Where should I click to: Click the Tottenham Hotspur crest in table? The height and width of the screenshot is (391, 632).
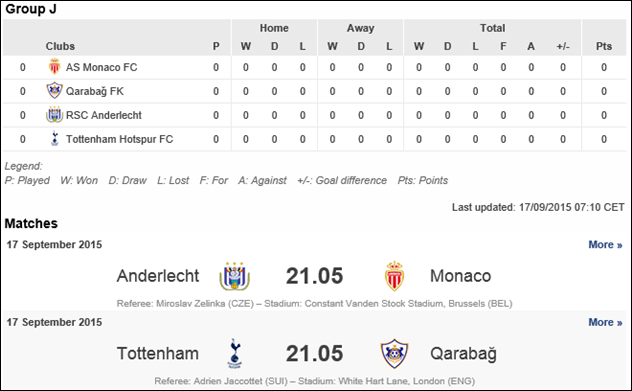(55, 139)
